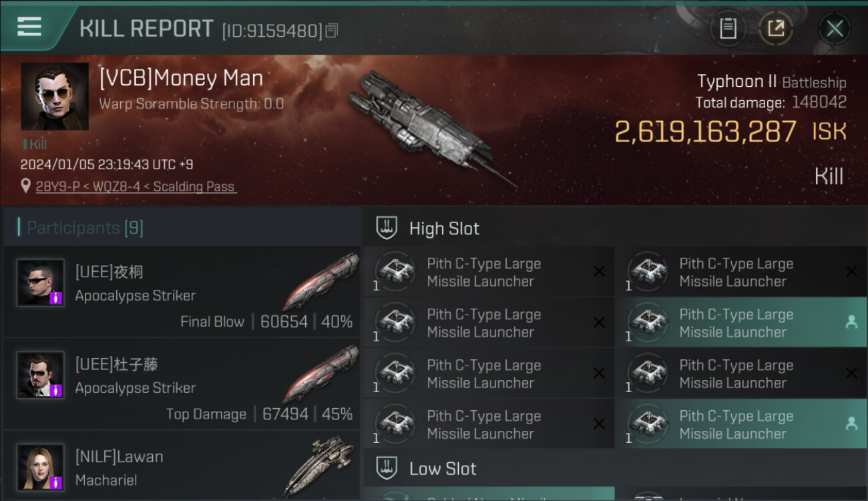
Task: Click the Apocalypse Striker ship image of 夜桐
Action: (x=320, y=282)
